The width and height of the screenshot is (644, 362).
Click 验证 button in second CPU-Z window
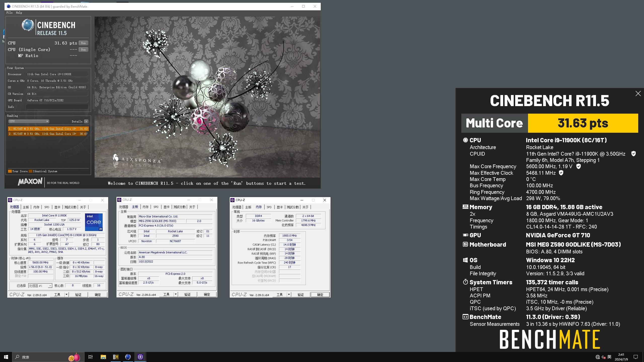[x=188, y=294]
